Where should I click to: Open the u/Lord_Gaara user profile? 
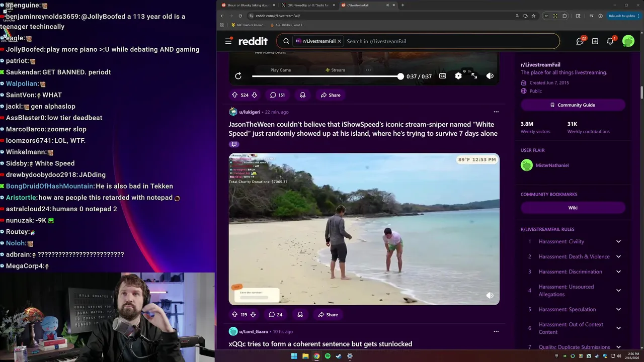tap(254, 332)
